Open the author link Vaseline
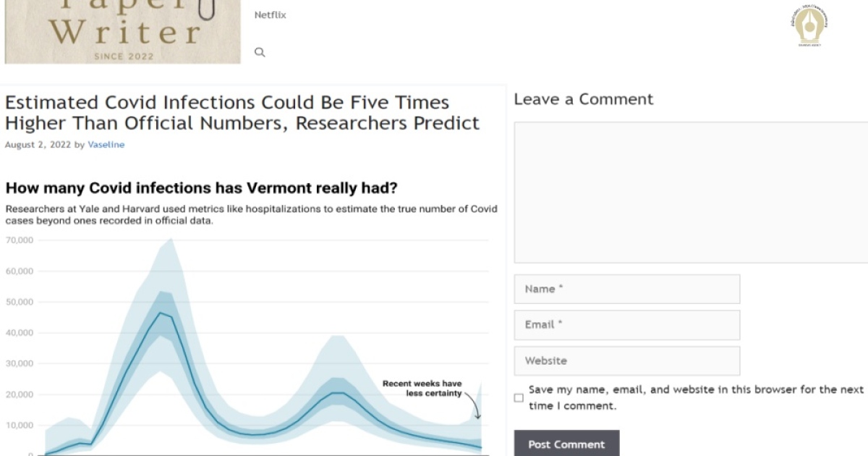 [106, 145]
